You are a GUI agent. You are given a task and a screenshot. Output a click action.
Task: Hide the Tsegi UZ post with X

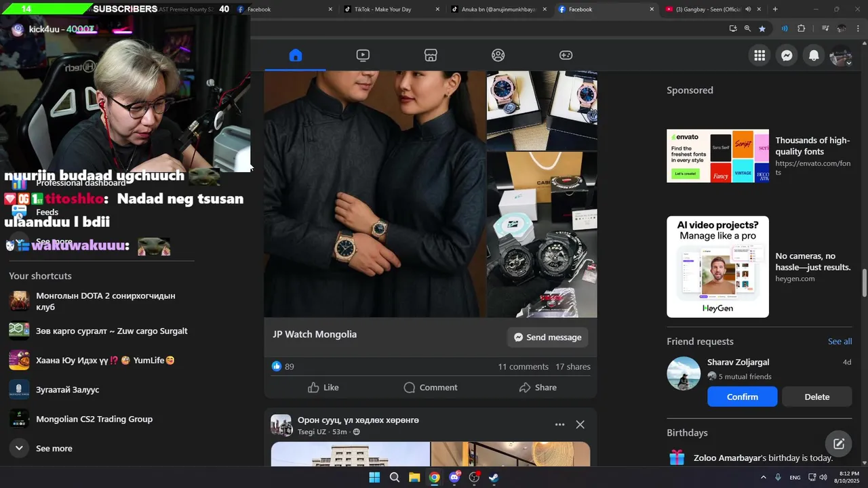point(580,424)
